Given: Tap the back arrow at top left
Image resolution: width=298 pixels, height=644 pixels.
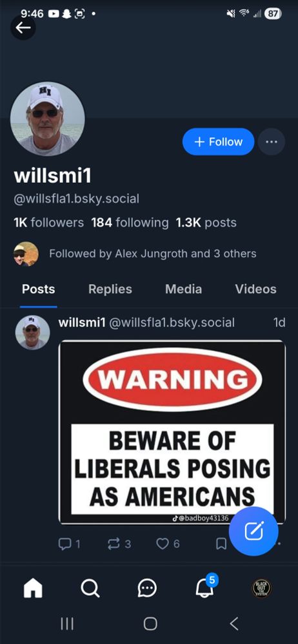Looking at the screenshot, I should [x=23, y=28].
